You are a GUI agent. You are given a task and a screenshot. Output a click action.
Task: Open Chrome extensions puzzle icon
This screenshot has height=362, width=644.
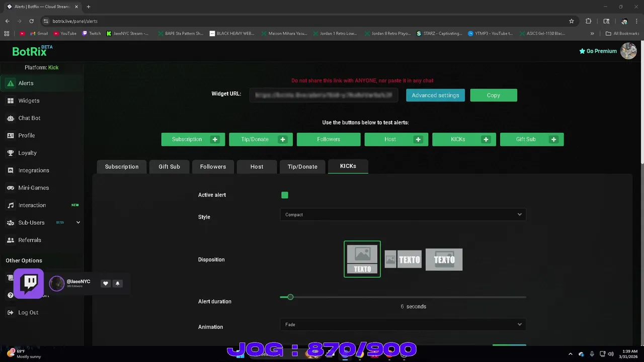pos(588,21)
